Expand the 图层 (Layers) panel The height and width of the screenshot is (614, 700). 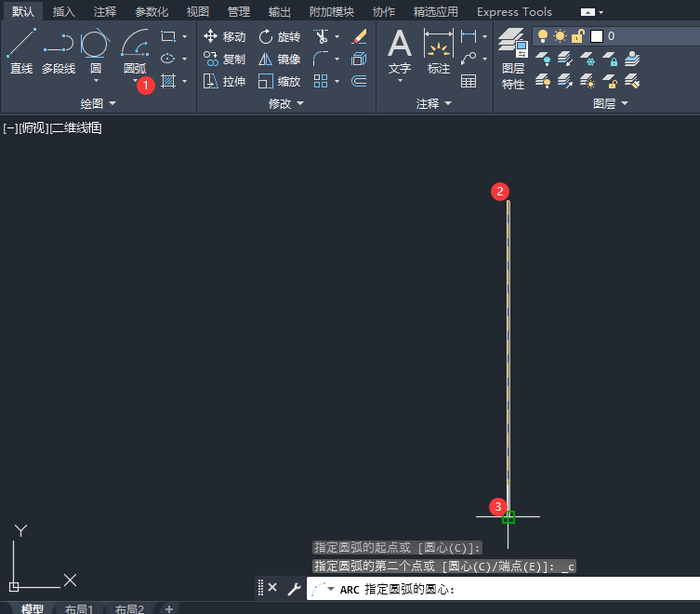(610, 103)
